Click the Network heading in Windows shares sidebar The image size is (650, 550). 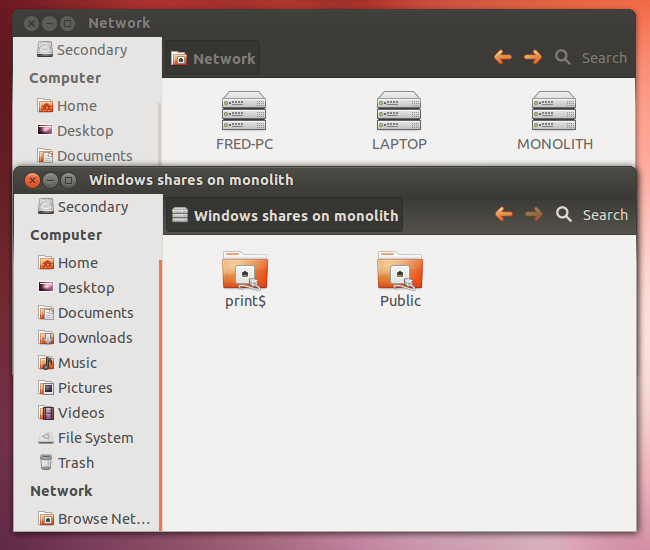61,491
